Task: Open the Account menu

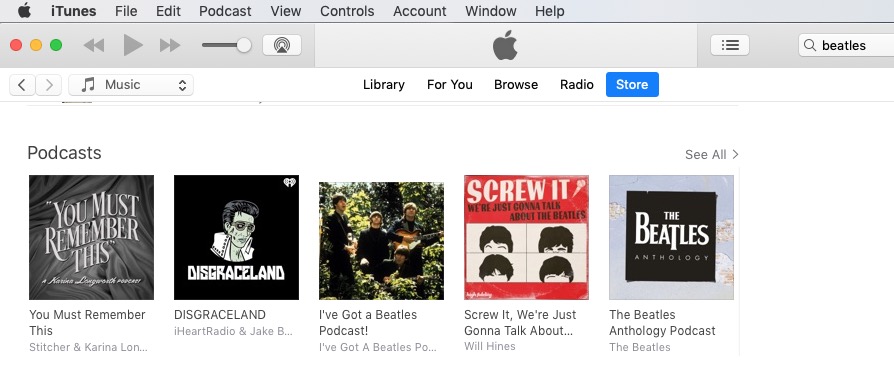Action: tap(420, 11)
